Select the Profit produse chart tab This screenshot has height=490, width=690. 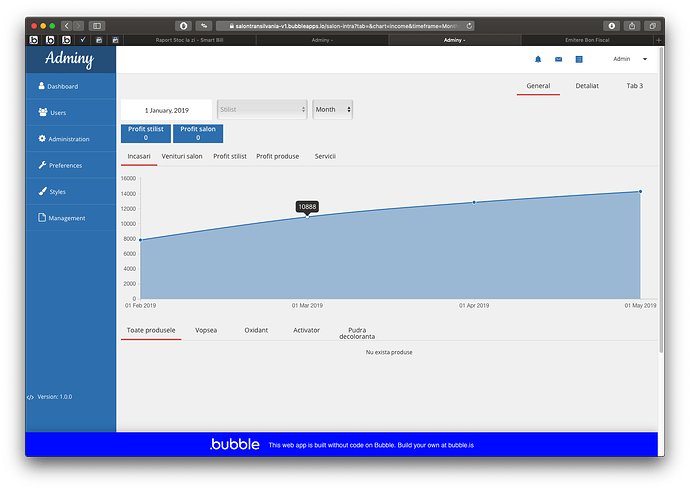(277, 156)
